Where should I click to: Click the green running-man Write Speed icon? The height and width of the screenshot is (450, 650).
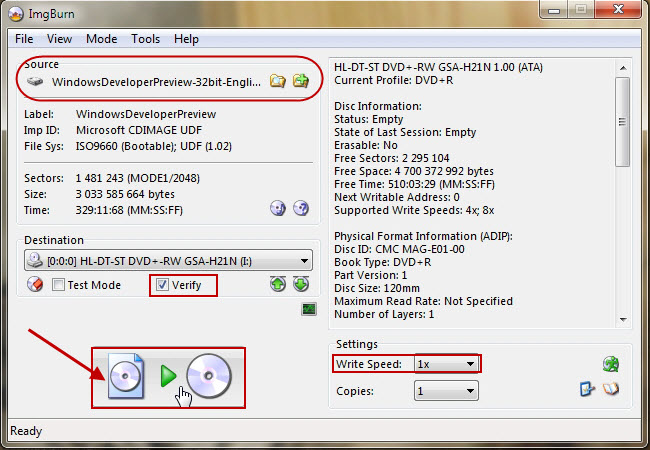tap(611, 364)
